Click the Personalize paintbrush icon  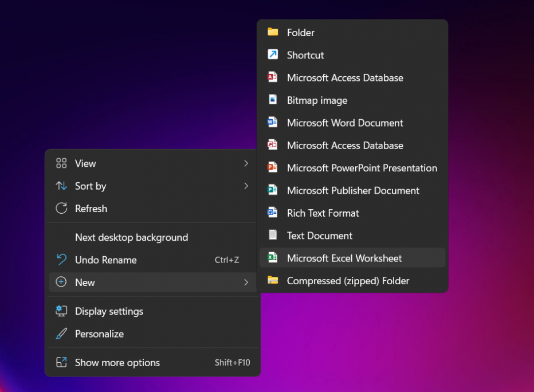coord(61,334)
